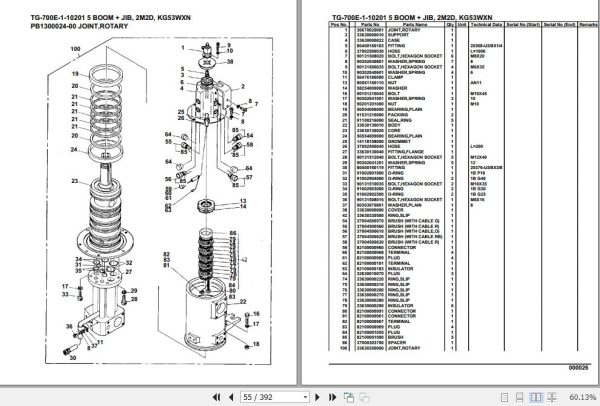600x406 pixels.
Task: Click the PACKING part name row
Action: coord(398,114)
